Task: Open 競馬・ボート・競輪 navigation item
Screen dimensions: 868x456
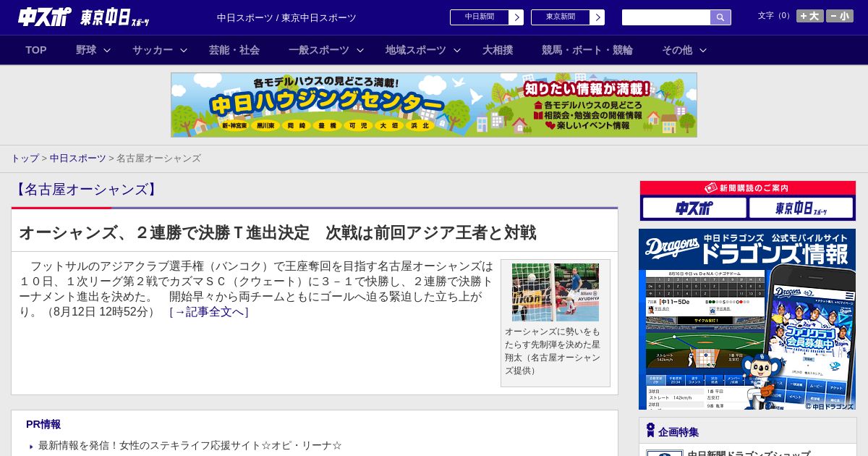Action: tap(587, 50)
